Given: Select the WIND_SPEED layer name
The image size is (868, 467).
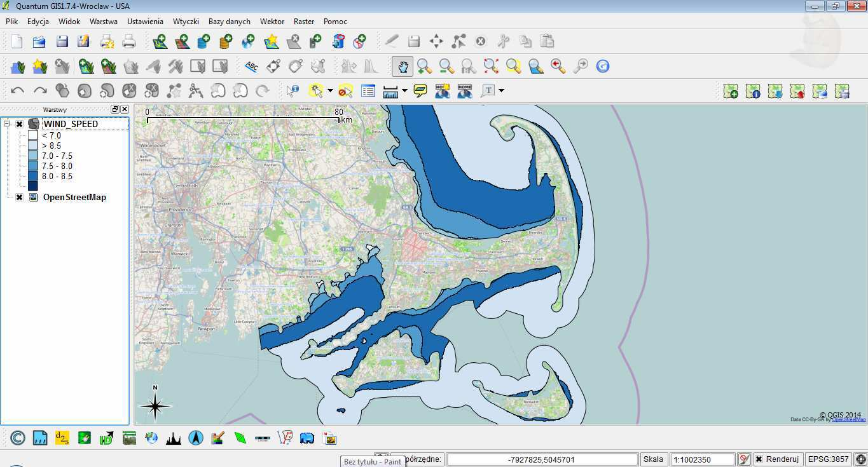Looking at the screenshot, I should pyautogui.click(x=71, y=124).
